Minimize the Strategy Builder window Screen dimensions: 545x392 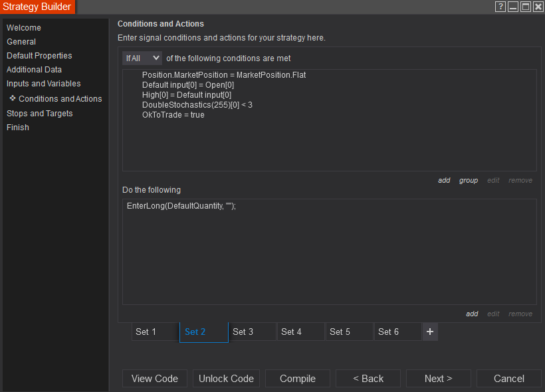513,7
